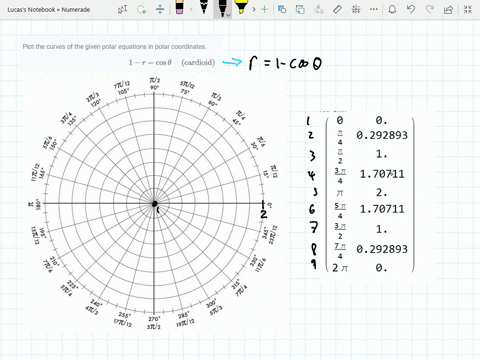This screenshot has width=480, height=360.
Task: Open options of selected black pen
Action: coord(228,15)
